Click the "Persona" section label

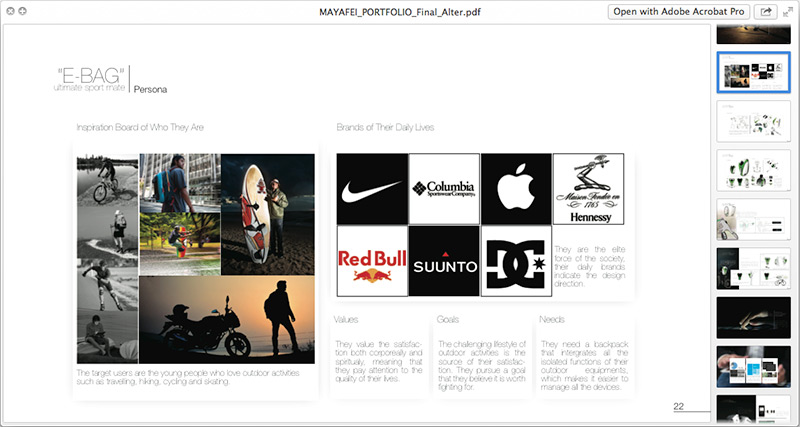pyautogui.click(x=151, y=90)
